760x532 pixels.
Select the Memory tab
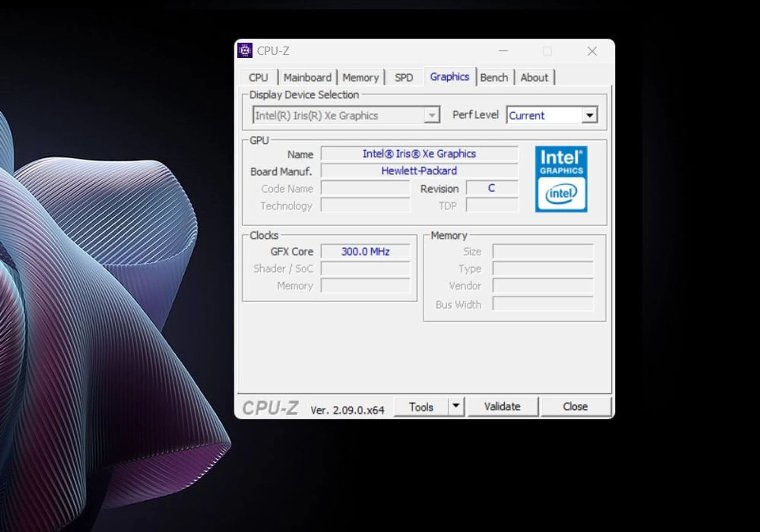(361, 78)
